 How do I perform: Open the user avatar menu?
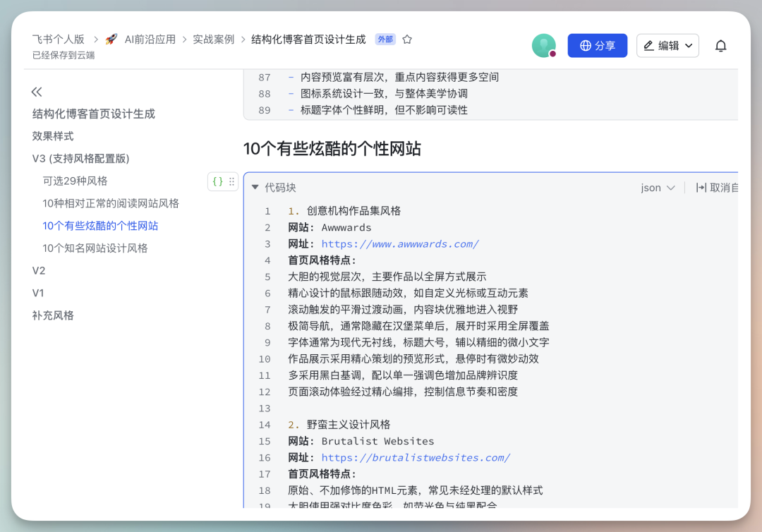click(x=544, y=46)
